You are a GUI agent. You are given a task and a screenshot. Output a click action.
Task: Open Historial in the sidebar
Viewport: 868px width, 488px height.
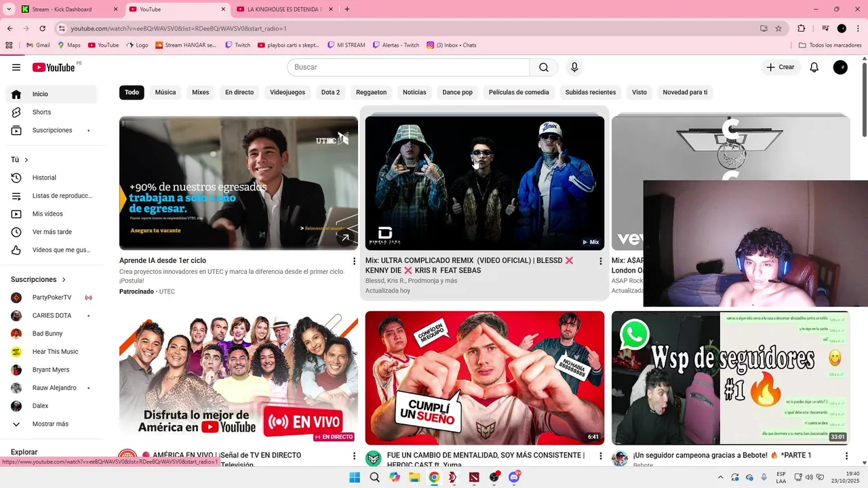point(52,178)
